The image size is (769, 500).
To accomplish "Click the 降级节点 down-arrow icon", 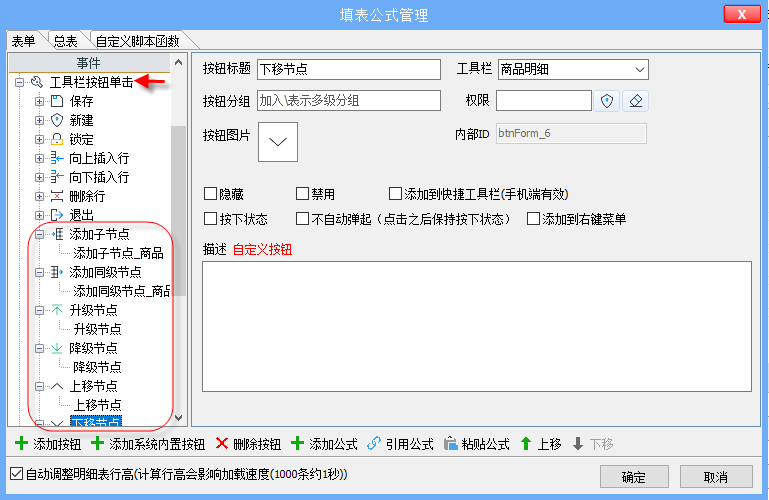I will 57,348.
